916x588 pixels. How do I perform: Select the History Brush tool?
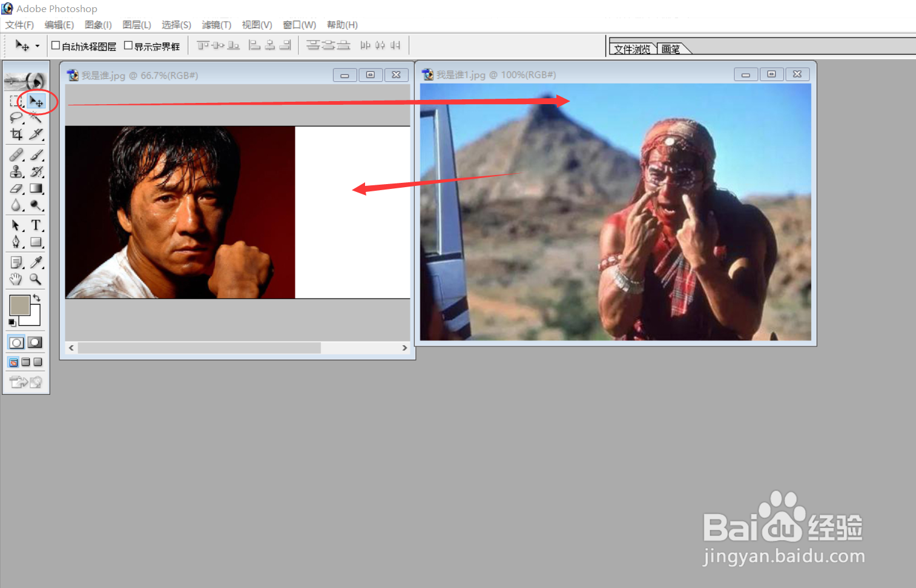(36, 172)
